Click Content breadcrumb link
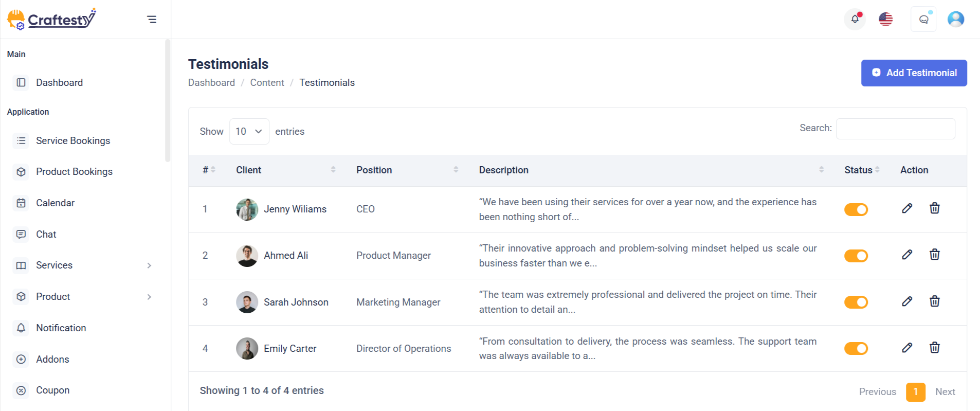This screenshot has height=411, width=980. pyautogui.click(x=267, y=83)
